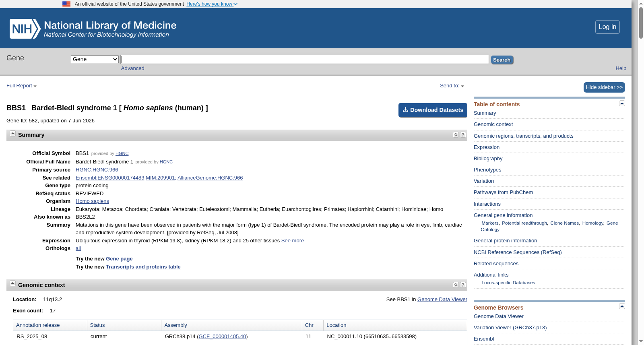Screen dimensions: 644x345
Task: Go to Phenotypes in table of contents
Action: click(x=487, y=170)
